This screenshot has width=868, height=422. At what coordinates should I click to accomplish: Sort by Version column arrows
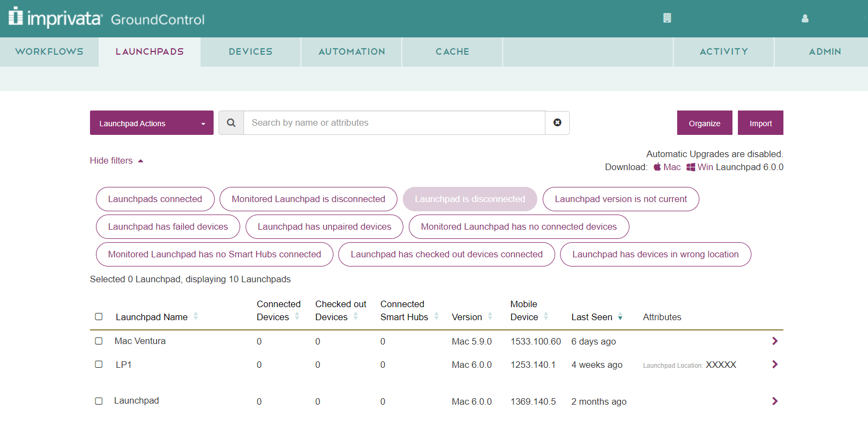point(490,316)
